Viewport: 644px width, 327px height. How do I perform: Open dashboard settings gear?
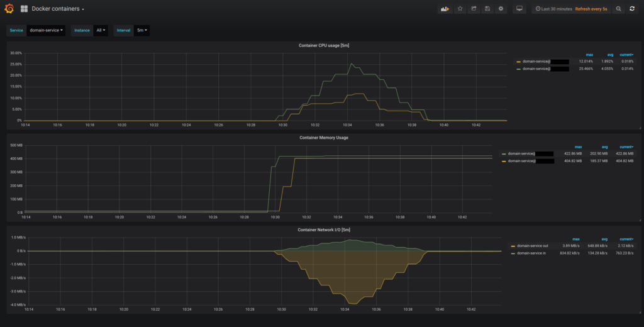click(501, 9)
